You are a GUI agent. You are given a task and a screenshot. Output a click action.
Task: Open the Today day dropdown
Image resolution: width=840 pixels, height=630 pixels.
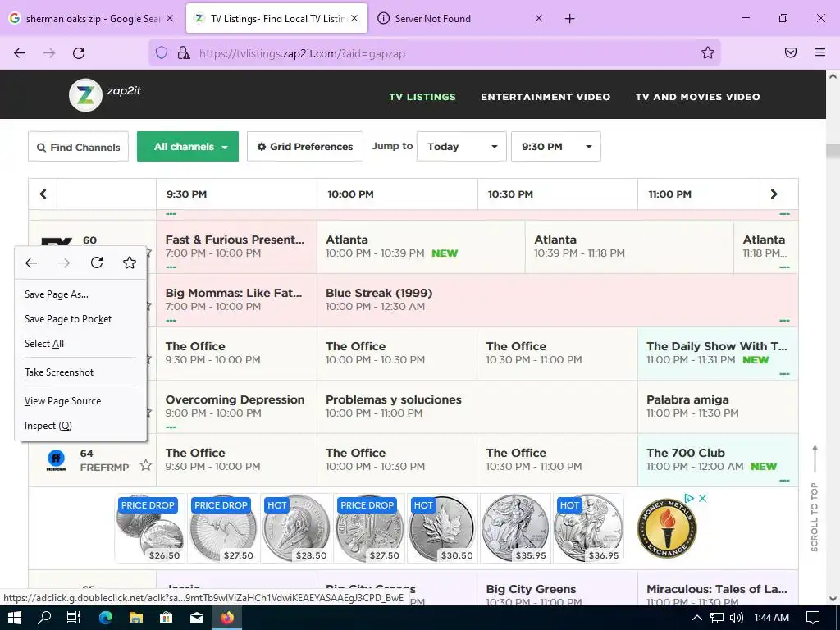tap(461, 147)
